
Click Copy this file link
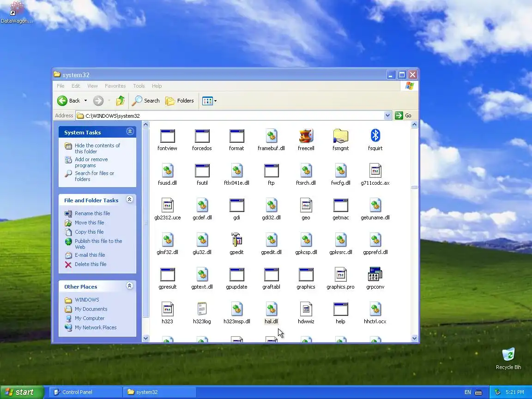[89, 232]
